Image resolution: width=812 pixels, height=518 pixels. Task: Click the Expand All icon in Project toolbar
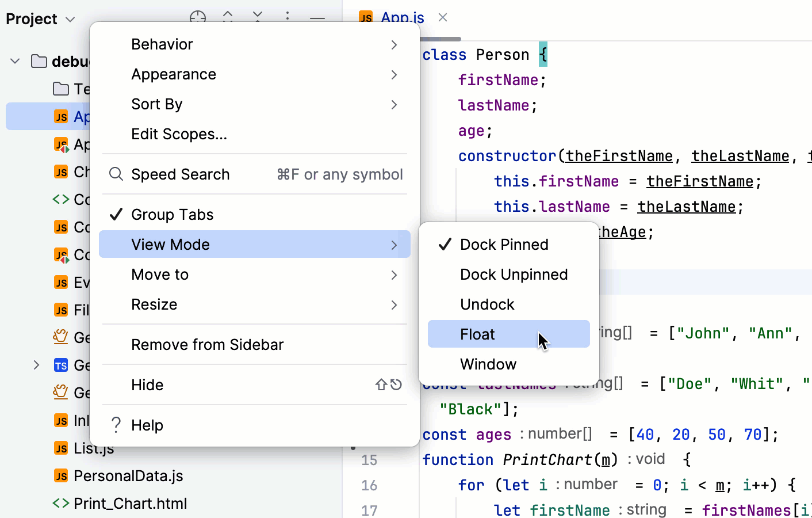[228, 17]
